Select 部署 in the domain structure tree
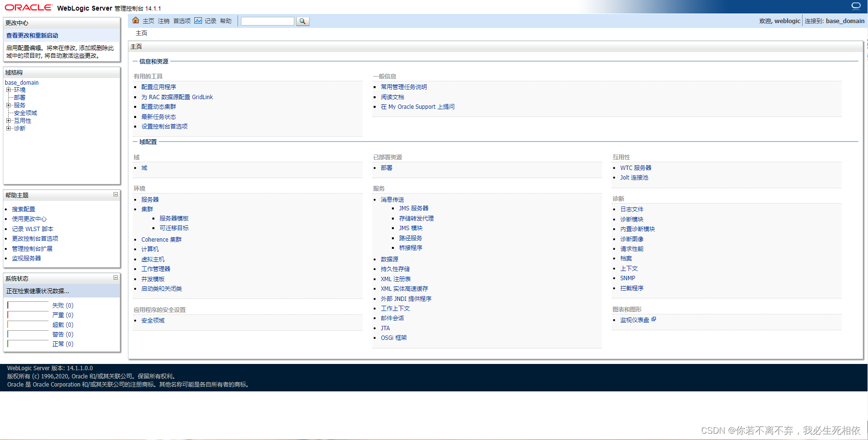 click(x=20, y=98)
